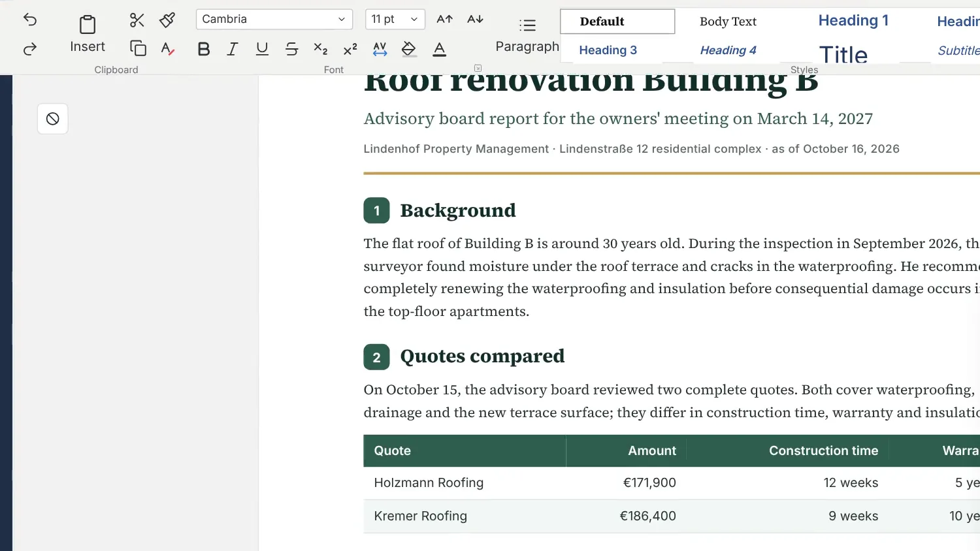
Task: Activate the Clone Formatting paintbrush
Action: (x=167, y=20)
